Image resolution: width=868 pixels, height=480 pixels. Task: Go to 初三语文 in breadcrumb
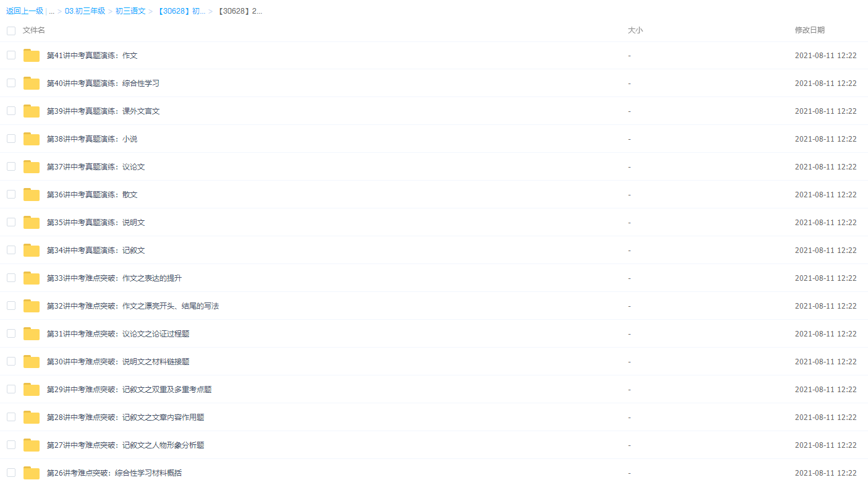[x=130, y=11]
